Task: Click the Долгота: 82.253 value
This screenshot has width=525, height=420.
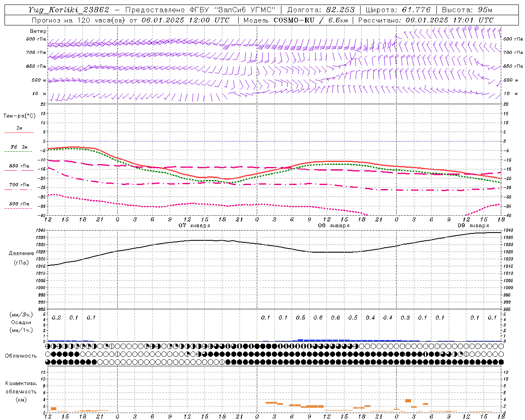Action: 321,10
